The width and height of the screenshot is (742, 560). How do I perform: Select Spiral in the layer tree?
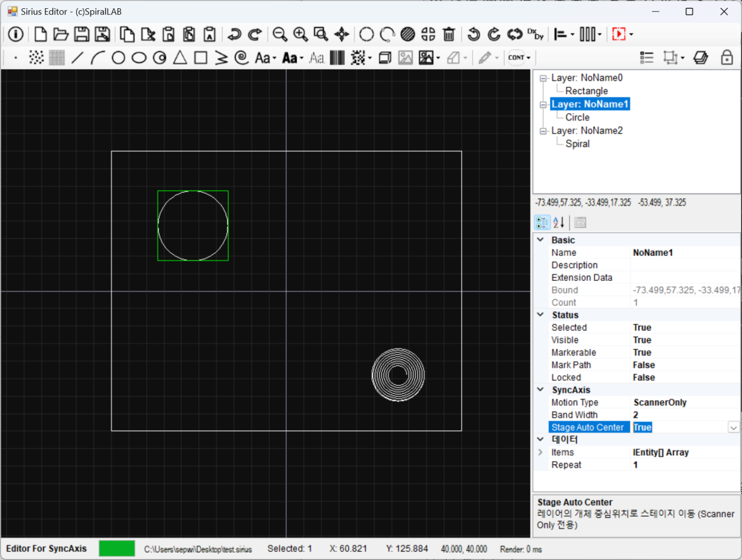click(x=577, y=144)
